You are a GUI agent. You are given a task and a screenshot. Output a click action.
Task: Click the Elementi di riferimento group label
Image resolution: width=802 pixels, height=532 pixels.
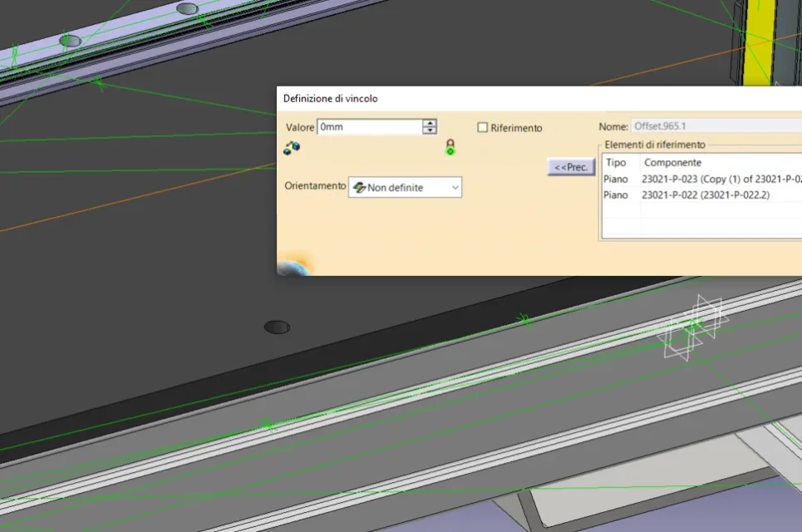tap(655, 145)
